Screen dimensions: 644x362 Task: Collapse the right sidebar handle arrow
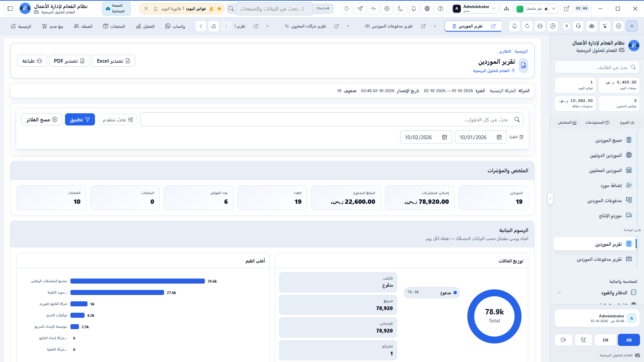coord(550,198)
